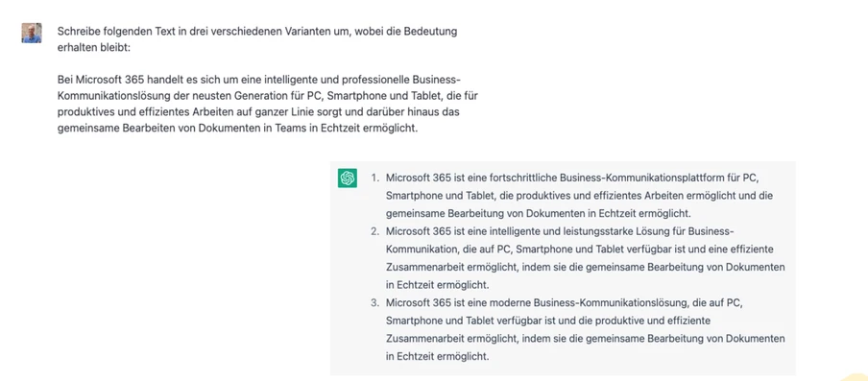Click the list number "3." in the response
The height and width of the screenshot is (381, 868).
[x=375, y=303]
